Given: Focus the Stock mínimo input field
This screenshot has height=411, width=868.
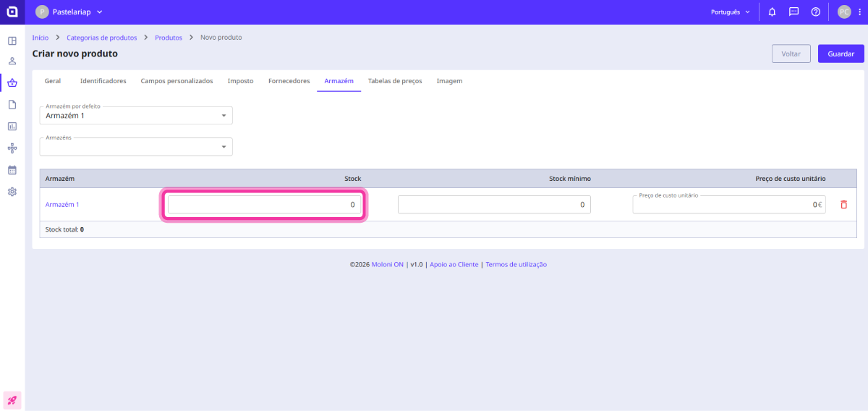Looking at the screenshot, I should pos(494,205).
